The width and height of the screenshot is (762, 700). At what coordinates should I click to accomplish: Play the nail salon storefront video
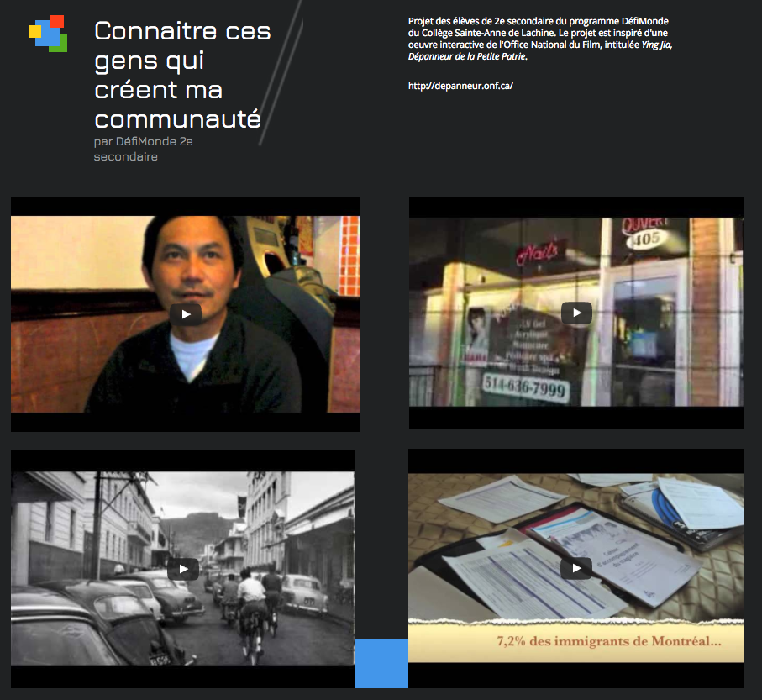coord(576,313)
